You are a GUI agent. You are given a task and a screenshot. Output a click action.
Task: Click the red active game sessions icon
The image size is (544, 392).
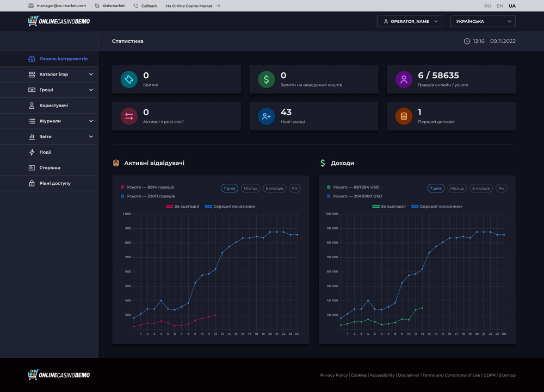point(129,116)
